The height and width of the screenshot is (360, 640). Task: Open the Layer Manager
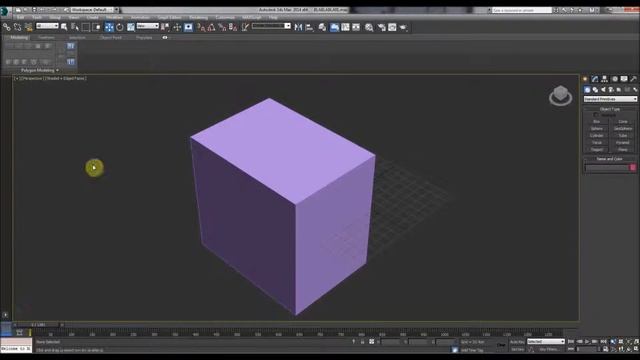click(x=322, y=27)
